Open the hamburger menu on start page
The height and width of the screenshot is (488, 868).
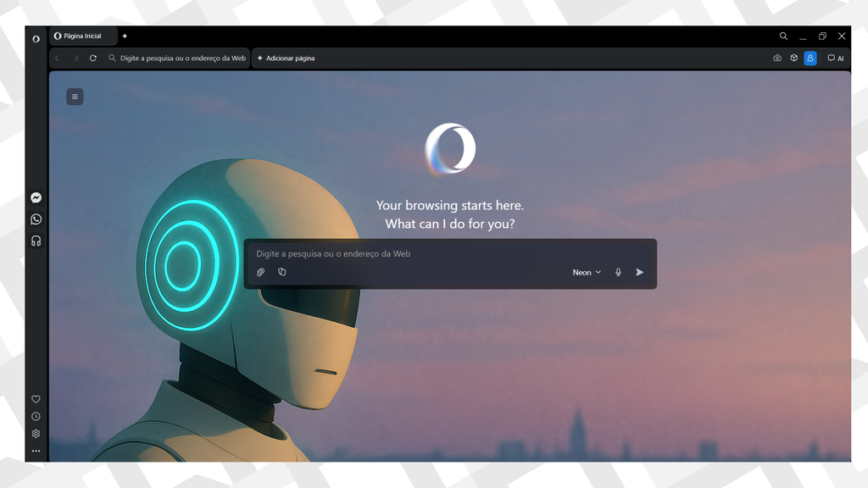click(x=75, y=97)
